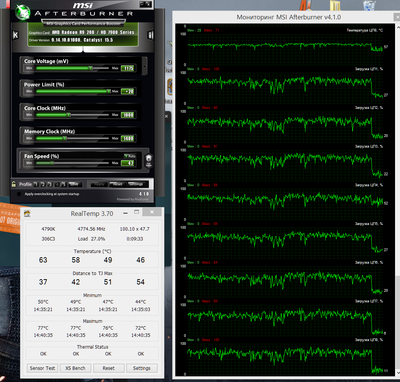
Task: Open RealTemp Settings
Action: pyautogui.click(x=142, y=368)
